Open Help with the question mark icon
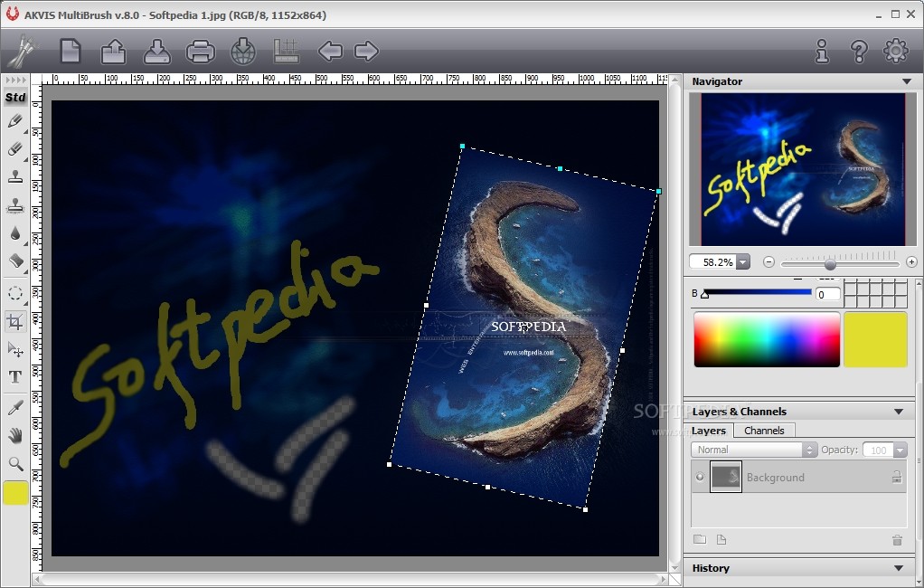 (859, 52)
